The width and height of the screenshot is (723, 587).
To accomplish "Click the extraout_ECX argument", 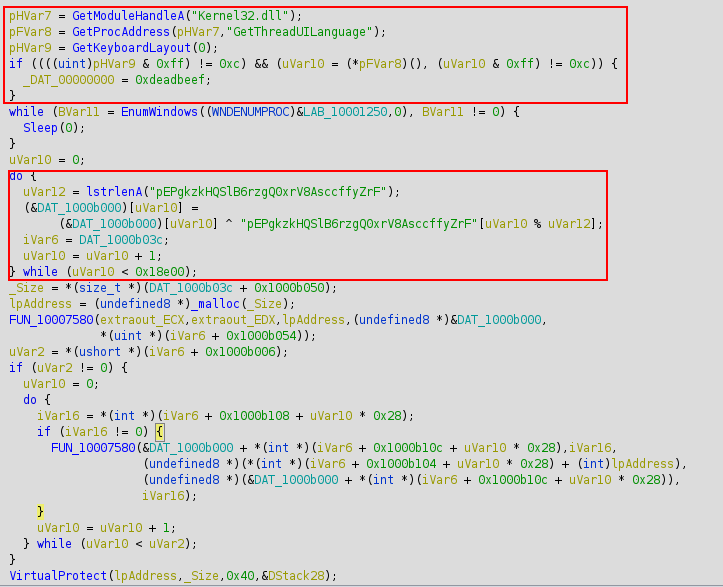I will [142, 320].
